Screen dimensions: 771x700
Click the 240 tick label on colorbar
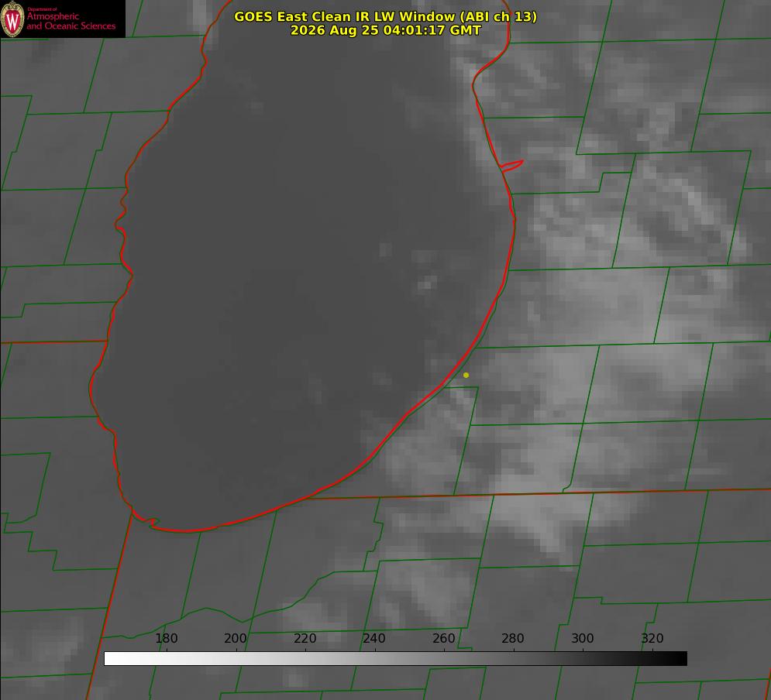click(374, 638)
